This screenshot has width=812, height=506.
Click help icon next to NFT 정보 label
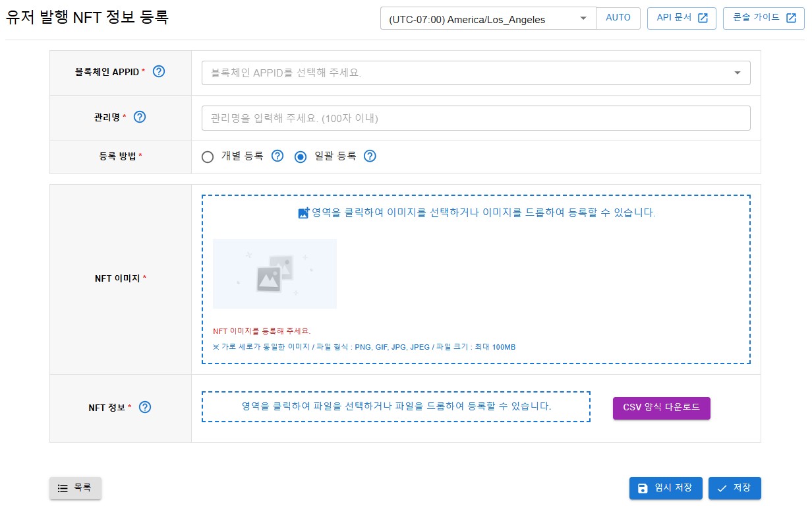[x=146, y=407]
